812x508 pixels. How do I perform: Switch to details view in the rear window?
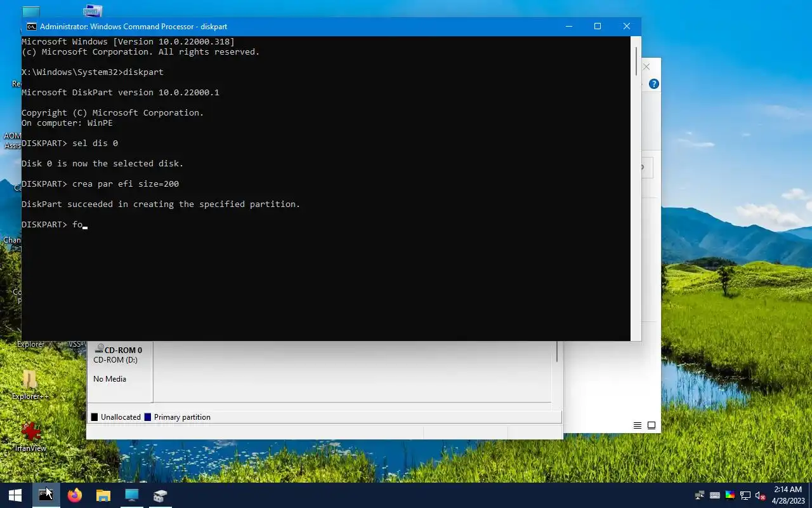pyautogui.click(x=638, y=425)
